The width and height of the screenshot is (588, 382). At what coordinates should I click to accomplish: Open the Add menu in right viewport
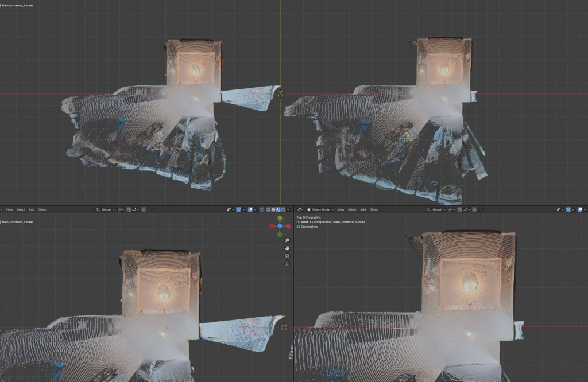[363, 209]
